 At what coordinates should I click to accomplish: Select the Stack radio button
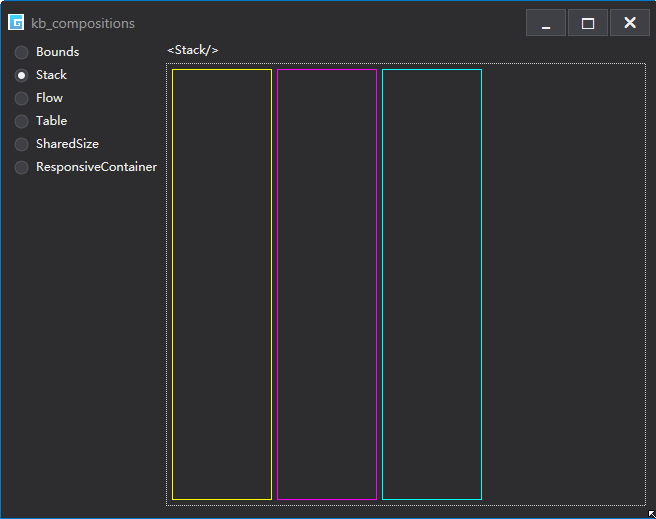[x=21, y=75]
